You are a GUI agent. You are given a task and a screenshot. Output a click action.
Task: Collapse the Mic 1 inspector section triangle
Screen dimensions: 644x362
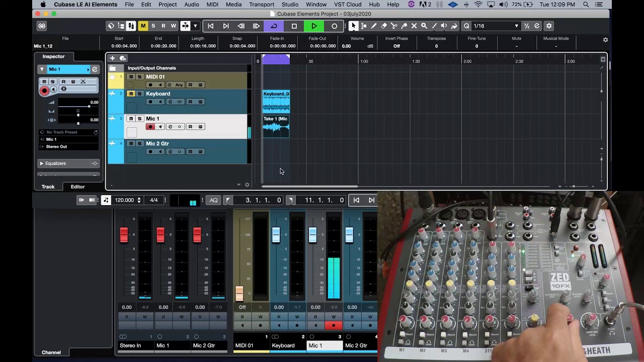[x=42, y=69]
